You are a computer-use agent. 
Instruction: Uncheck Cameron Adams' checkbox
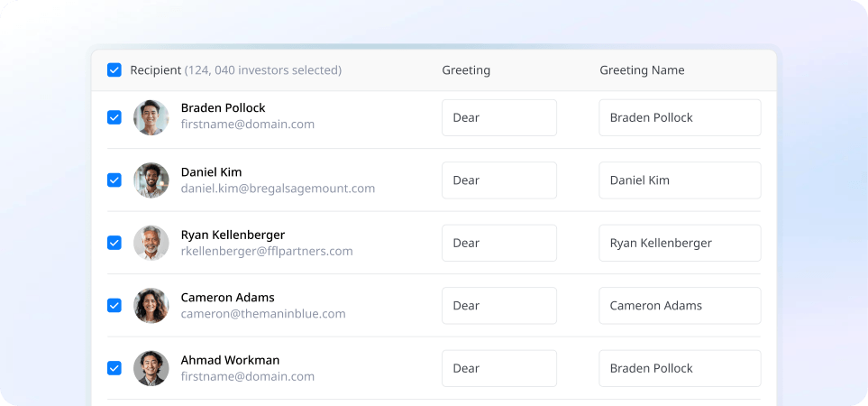(x=114, y=305)
